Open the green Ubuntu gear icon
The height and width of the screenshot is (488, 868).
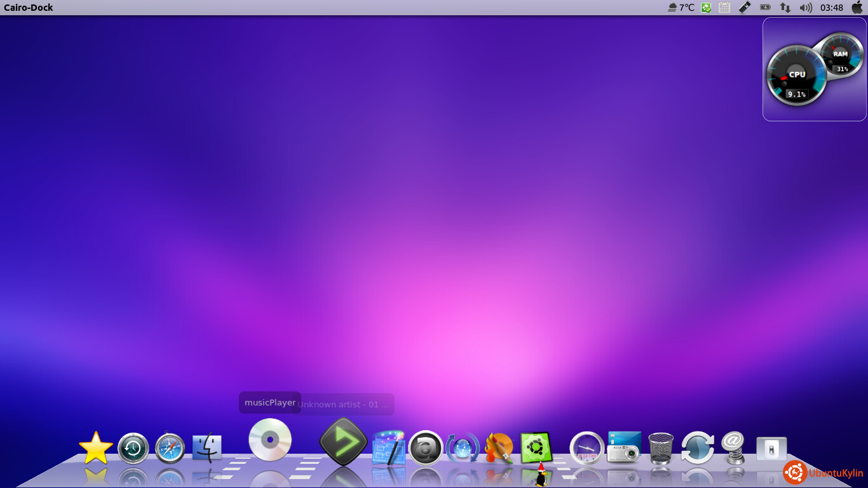coord(536,448)
